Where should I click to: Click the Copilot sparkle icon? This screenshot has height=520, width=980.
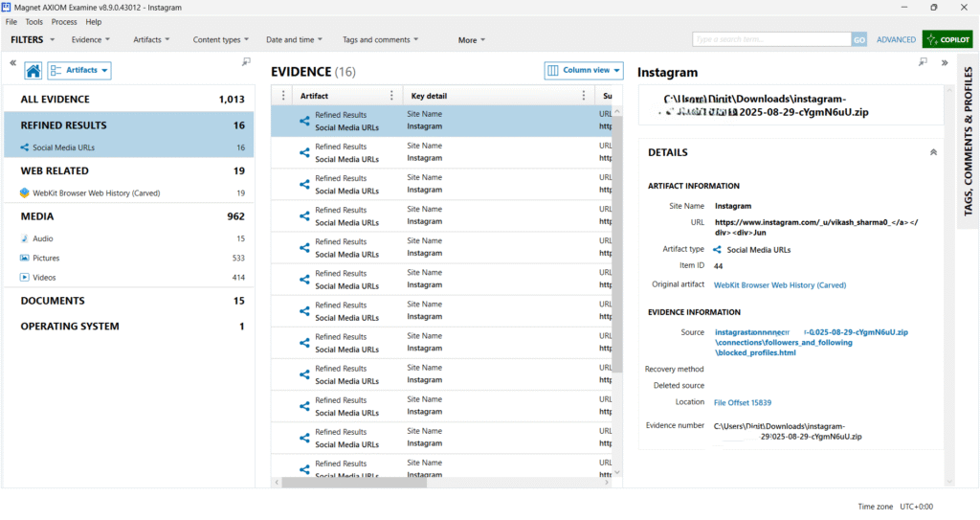click(932, 39)
